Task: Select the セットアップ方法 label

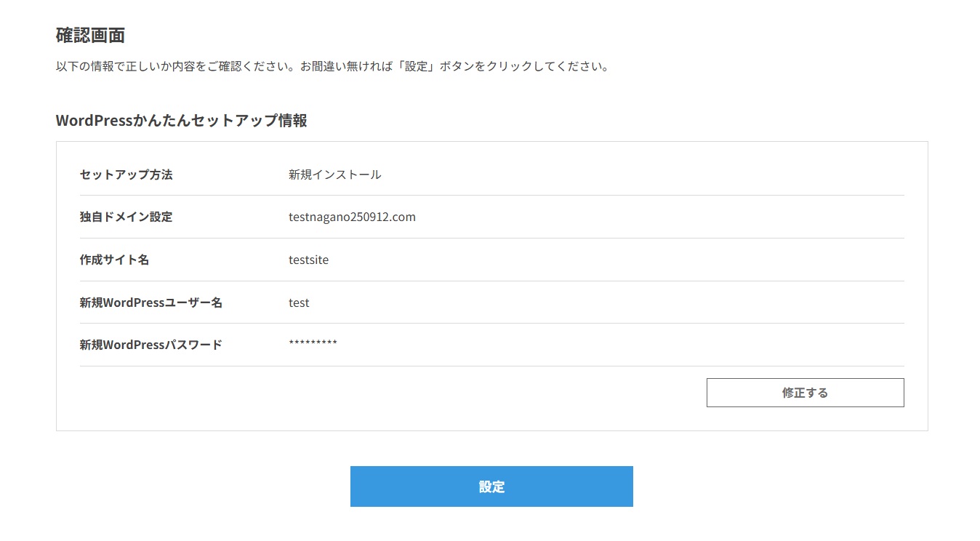Action: click(x=126, y=175)
